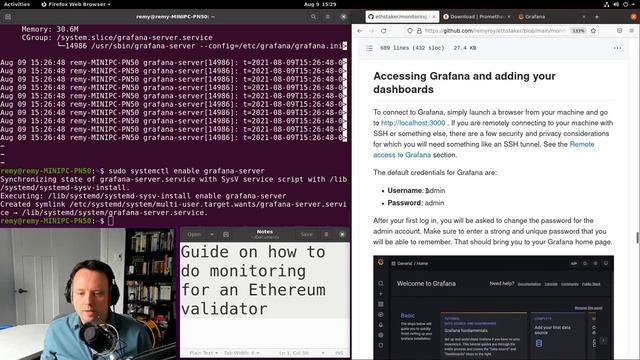Click the padlock site info icon
Viewport: 640px width, 360px height.
click(419, 31)
